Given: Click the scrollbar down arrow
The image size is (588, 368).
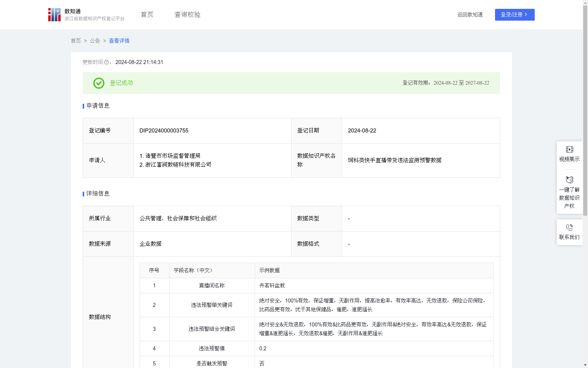Looking at the screenshot, I should click(x=585, y=365).
